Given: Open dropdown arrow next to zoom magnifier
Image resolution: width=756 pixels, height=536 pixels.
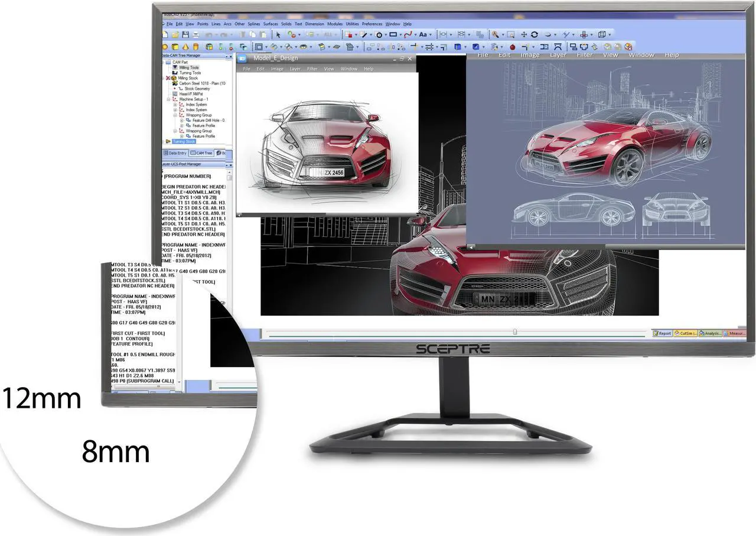Looking at the screenshot, I should pyautogui.click(x=503, y=35).
